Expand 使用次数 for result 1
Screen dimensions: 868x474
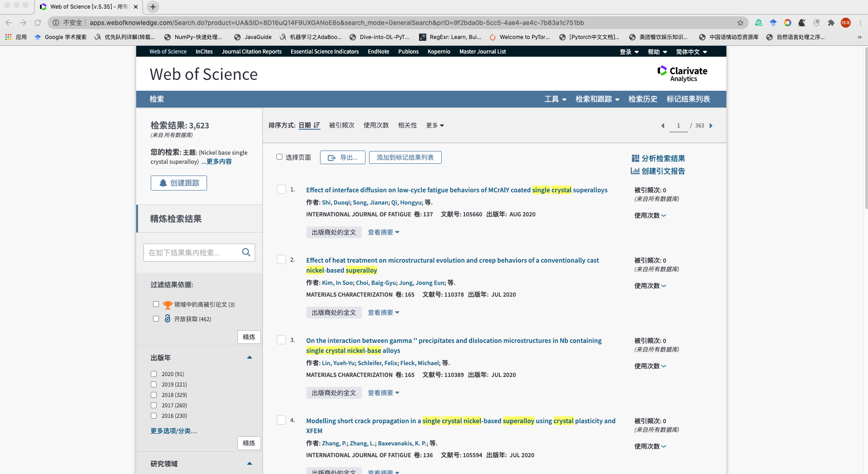[650, 215]
